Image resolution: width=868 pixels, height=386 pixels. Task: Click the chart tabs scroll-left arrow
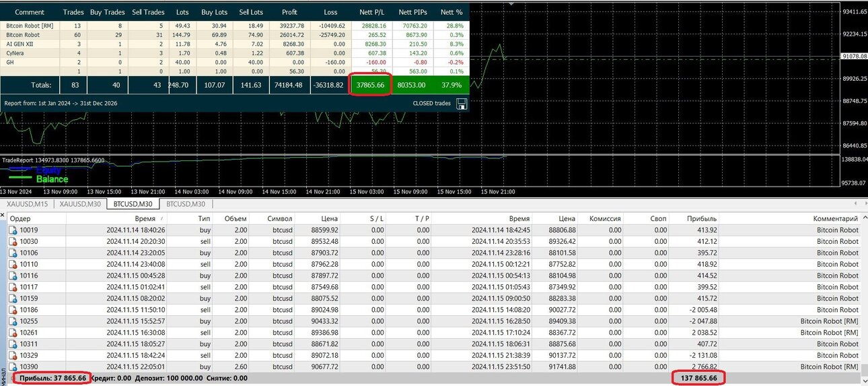(x=856, y=203)
